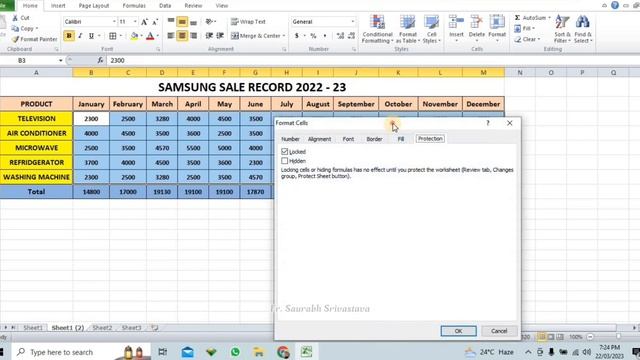Click the Font Color icon
This screenshot has width=640, height=360.
coord(150,36)
